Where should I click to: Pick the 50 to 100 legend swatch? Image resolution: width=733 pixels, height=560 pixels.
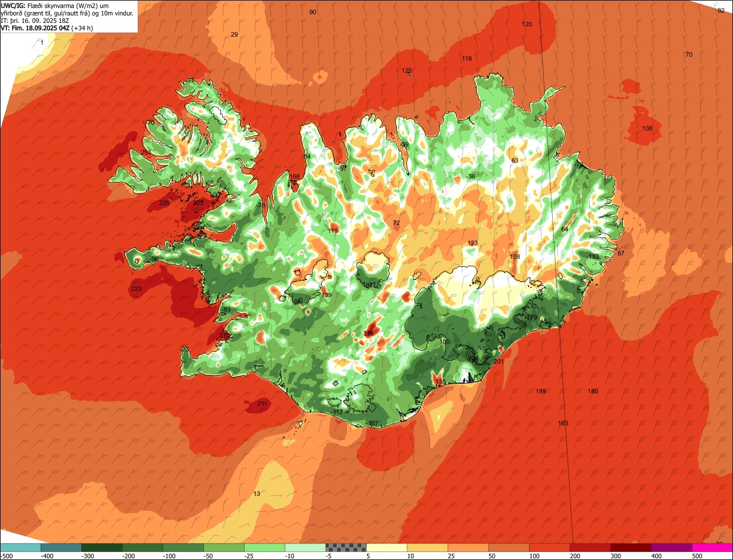coord(509,547)
